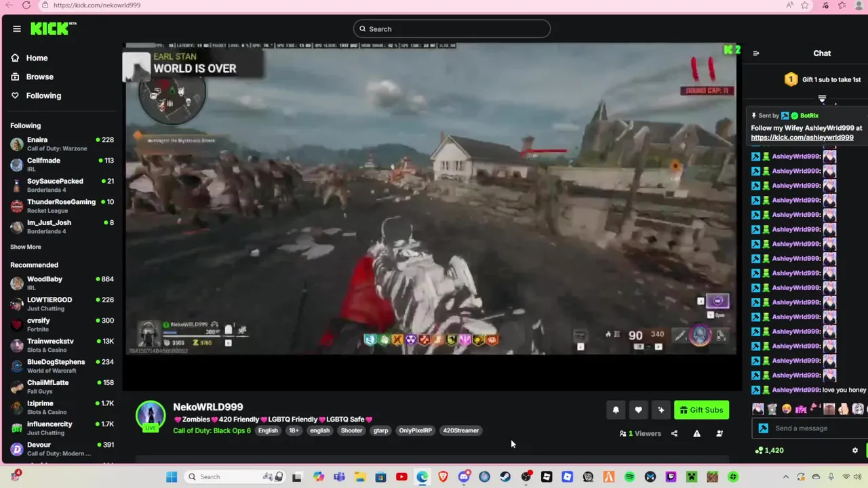
Task: Open Windows Start menu
Action: [x=172, y=476]
